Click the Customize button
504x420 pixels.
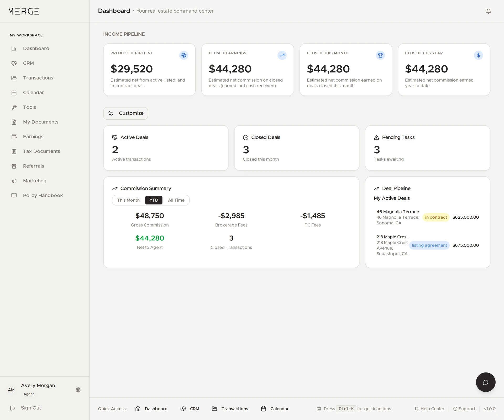point(125,113)
